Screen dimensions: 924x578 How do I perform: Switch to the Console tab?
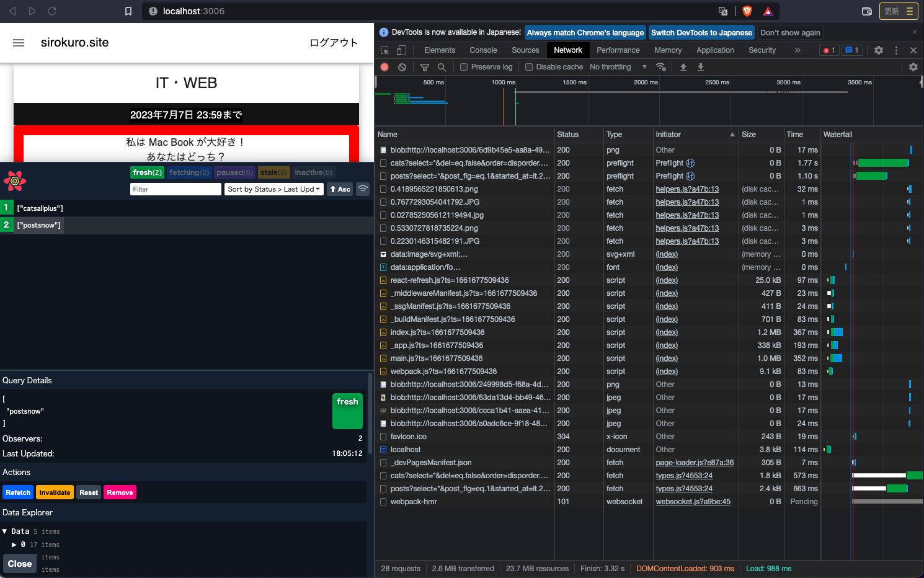click(483, 50)
